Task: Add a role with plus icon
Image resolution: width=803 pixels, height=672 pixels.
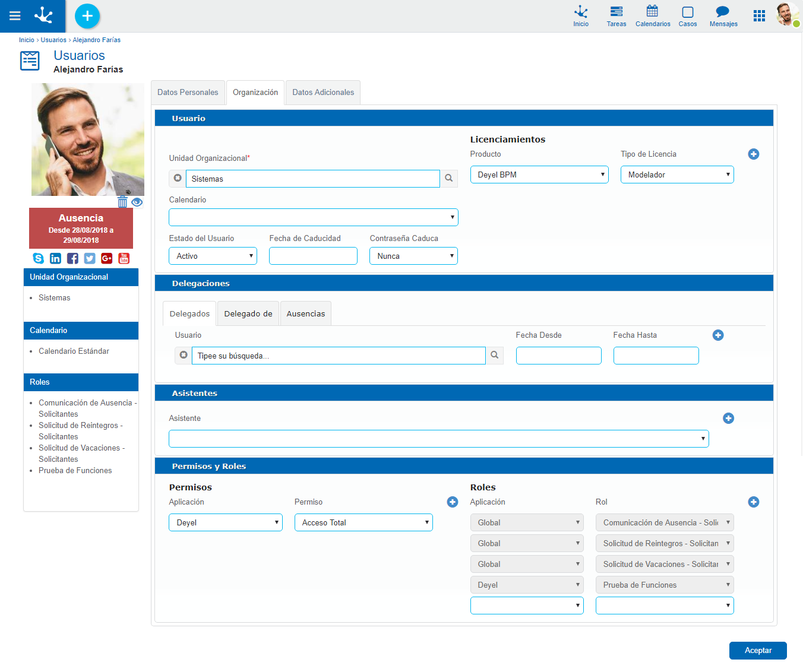Action: pyautogui.click(x=754, y=502)
